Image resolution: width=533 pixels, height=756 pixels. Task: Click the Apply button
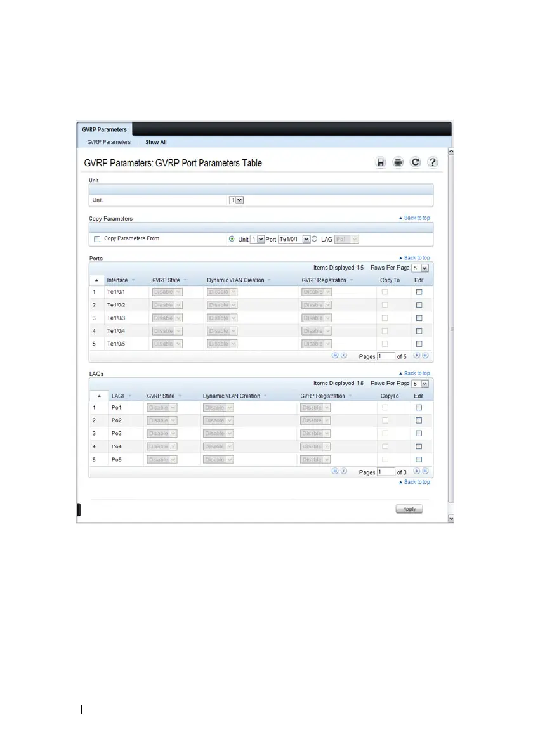(x=409, y=509)
